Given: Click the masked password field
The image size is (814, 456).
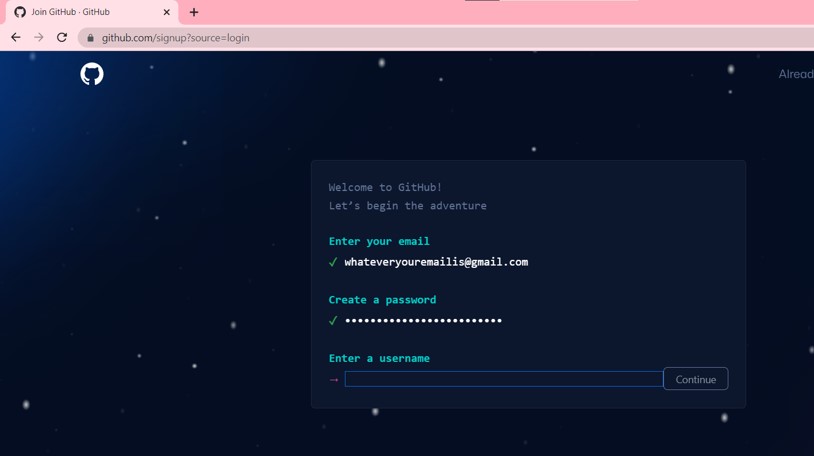Looking at the screenshot, I should [x=423, y=321].
